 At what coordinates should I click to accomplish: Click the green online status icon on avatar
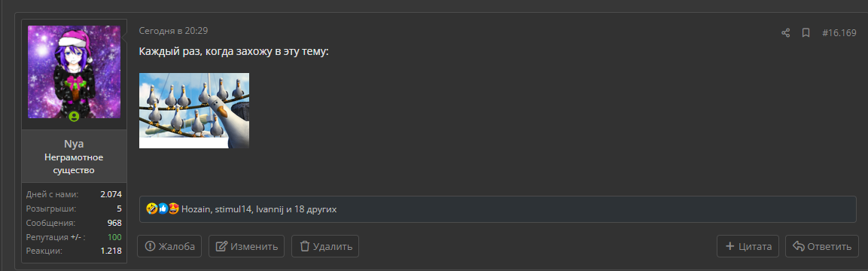click(x=75, y=117)
